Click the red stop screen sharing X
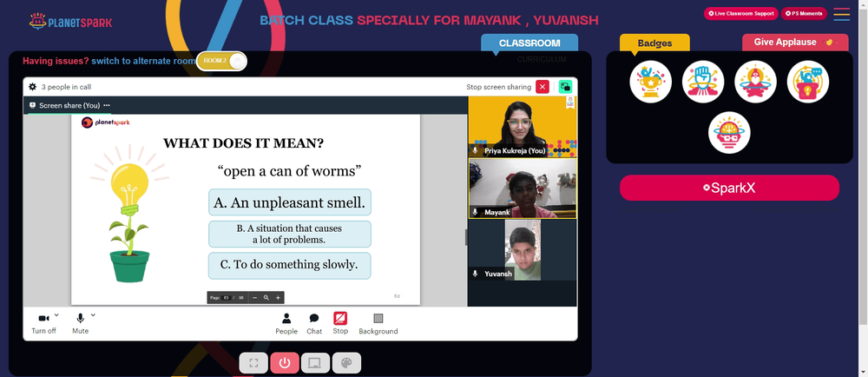868x377 pixels. coord(542,87)
